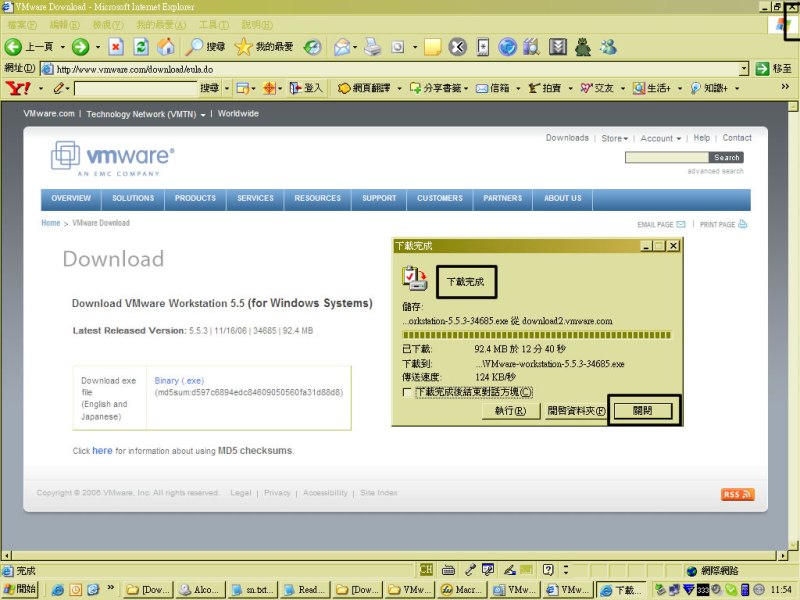Open Yahoo 拍賣 auctions button

[544, 88]
